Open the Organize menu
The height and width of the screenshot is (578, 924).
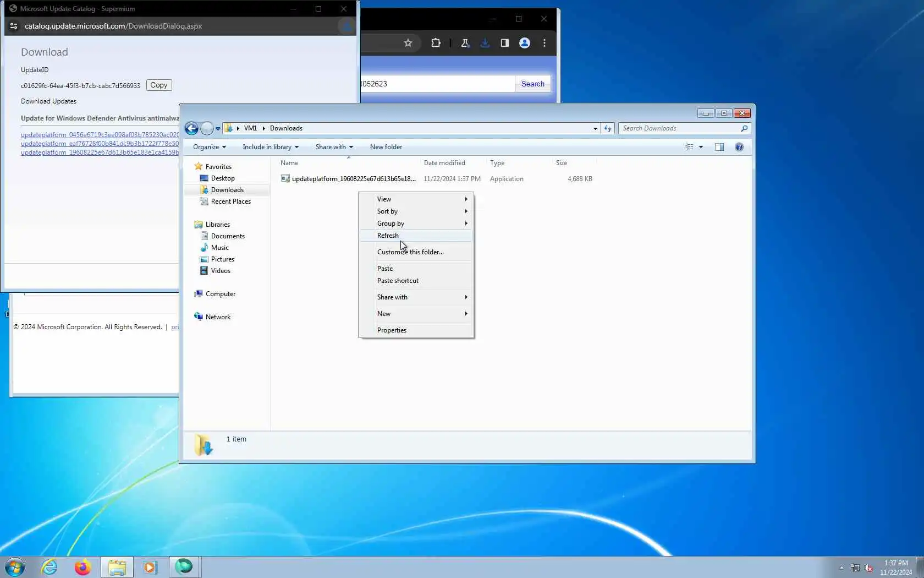[210, 147]
